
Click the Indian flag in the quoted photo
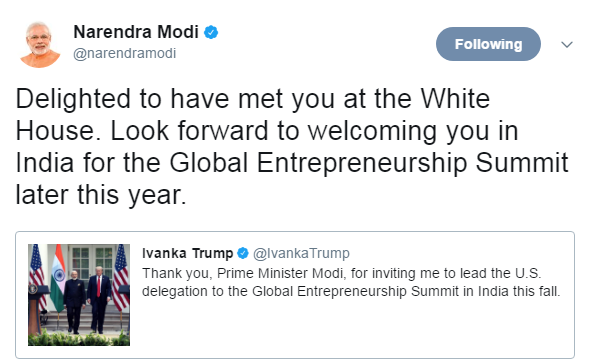pos(58,279)
